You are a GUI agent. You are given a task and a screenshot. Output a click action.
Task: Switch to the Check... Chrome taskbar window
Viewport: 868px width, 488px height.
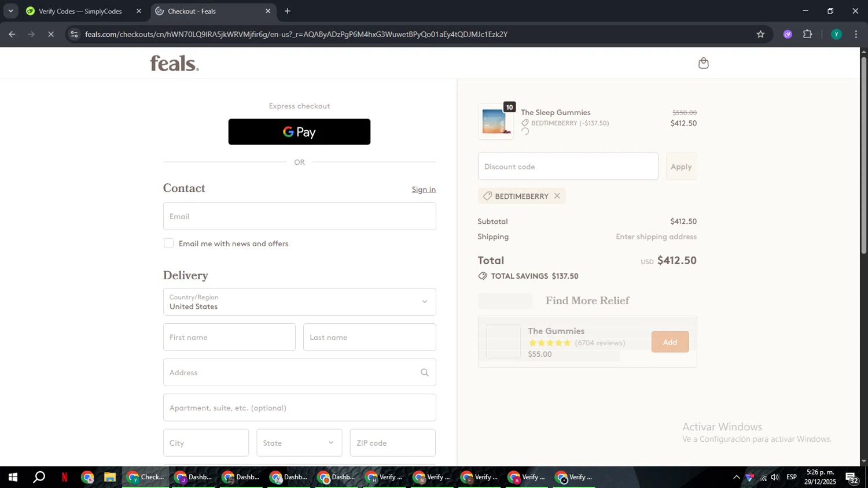click(146, 478)
